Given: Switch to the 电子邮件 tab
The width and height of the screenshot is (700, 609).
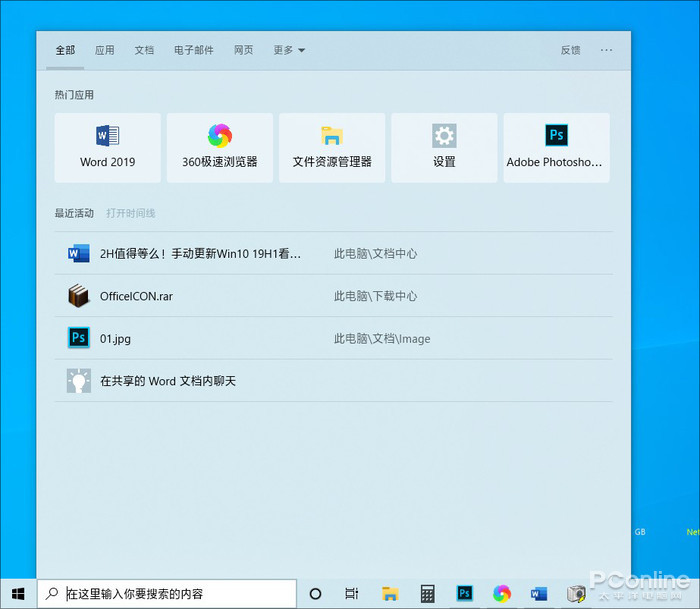Looking at the screenshot, I should [194, 50].
